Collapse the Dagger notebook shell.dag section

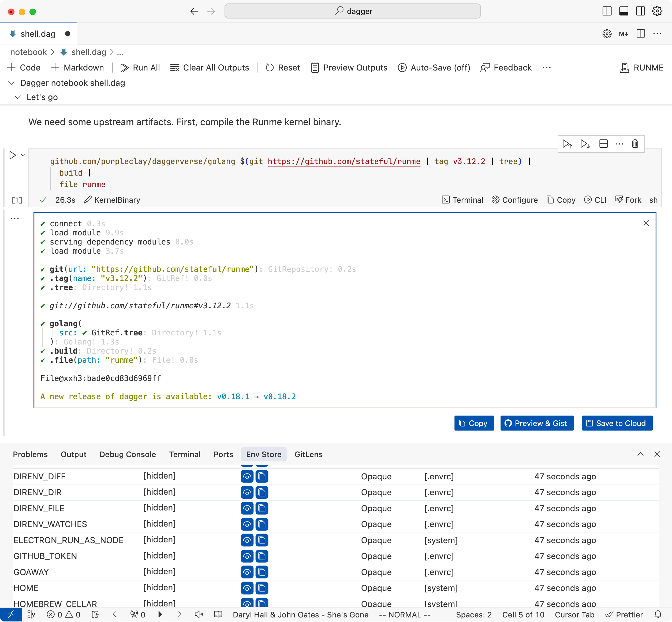[x=12, y=83]
